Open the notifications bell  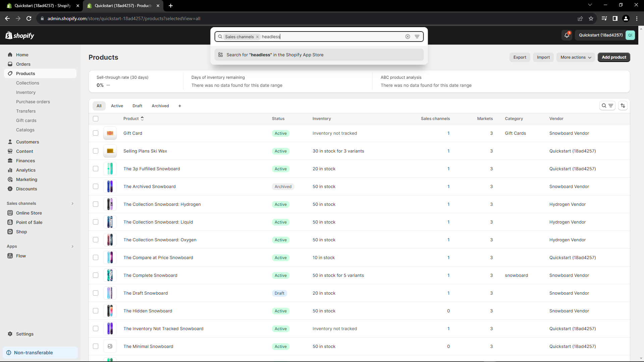567,35
